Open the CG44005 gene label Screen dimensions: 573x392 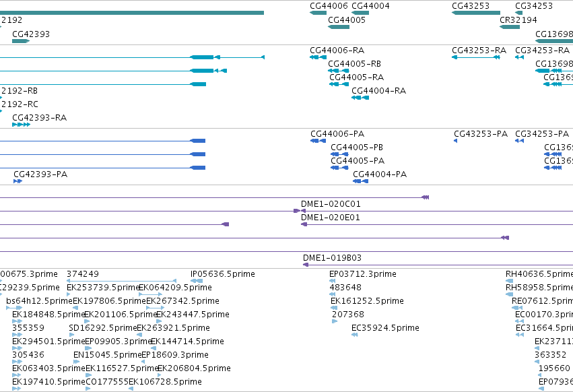pyautogui.click(x=347, y=20)
